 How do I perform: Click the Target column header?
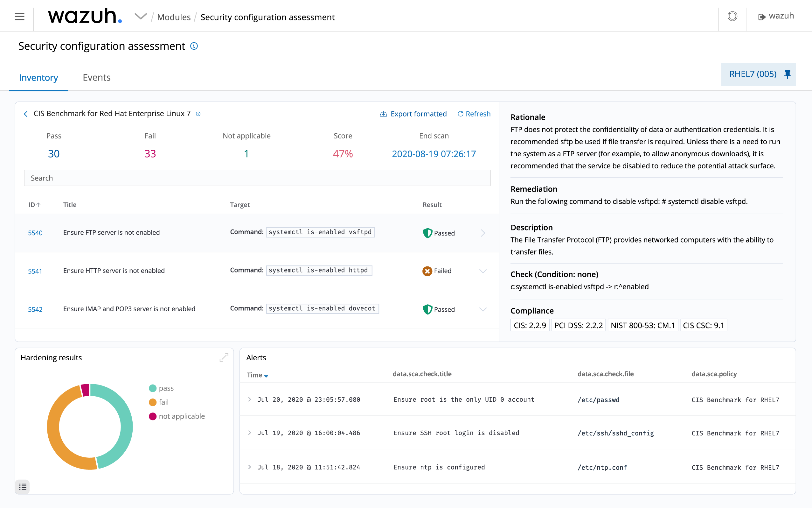pos(240,205)
